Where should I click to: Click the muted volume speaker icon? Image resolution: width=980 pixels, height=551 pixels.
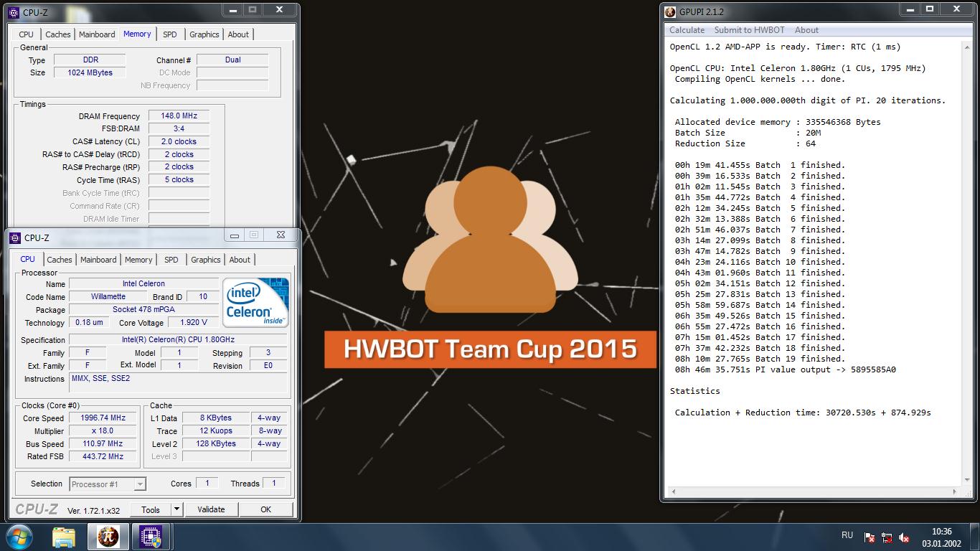(x=905, y=537)
